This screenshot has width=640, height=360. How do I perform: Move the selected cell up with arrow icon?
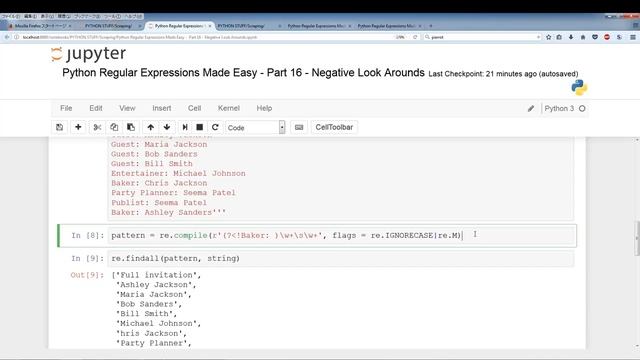[151, 127]
